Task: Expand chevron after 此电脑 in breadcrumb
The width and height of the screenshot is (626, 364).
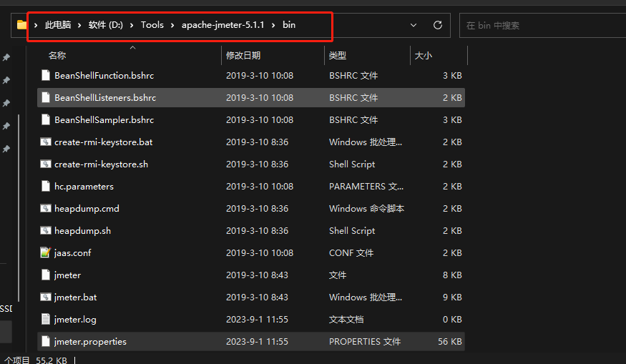Action: click(x=79, y=25)
